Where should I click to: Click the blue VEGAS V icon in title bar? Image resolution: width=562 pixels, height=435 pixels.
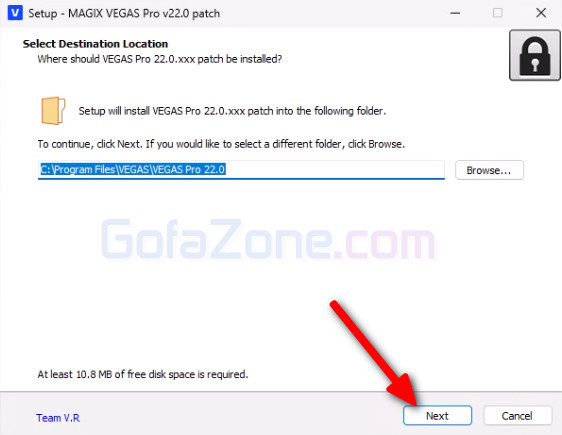tap(15, 13)
